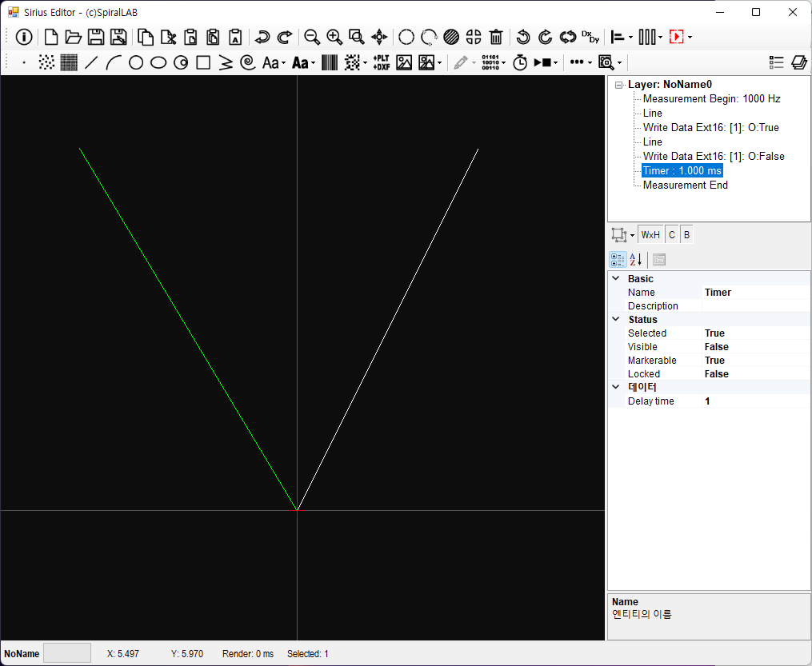Open the Dx Dy transit tool
The width and height of the screenshot is (812, 666).
(x=590, y=37)
